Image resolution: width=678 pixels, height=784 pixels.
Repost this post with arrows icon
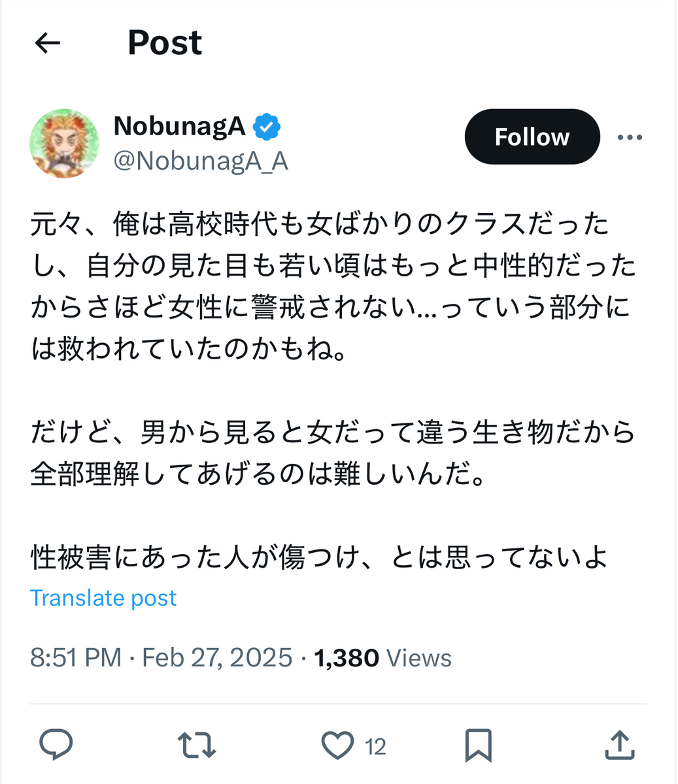[197, 745]
